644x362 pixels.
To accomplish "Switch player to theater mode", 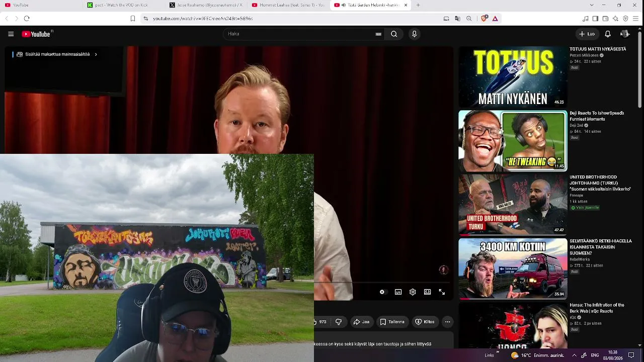I will click(x=427, y=292).
